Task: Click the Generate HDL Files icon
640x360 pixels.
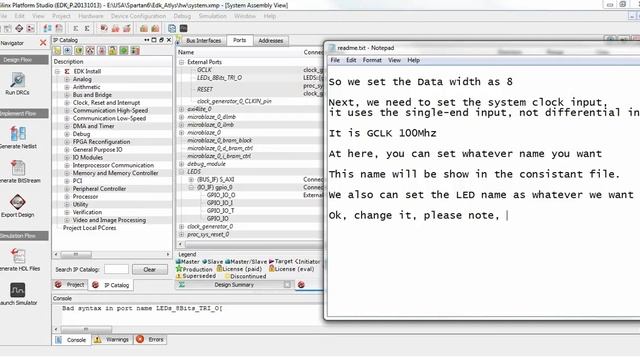Action: click(x=18, y=256)
